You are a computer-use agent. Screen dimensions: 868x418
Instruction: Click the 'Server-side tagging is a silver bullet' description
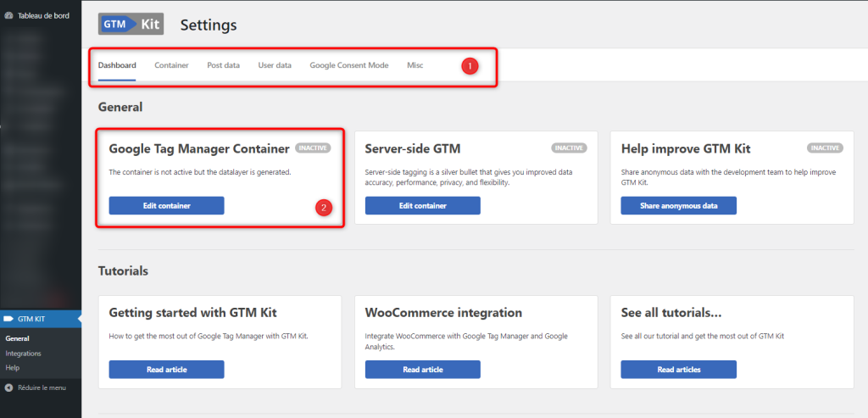point(469,177)
